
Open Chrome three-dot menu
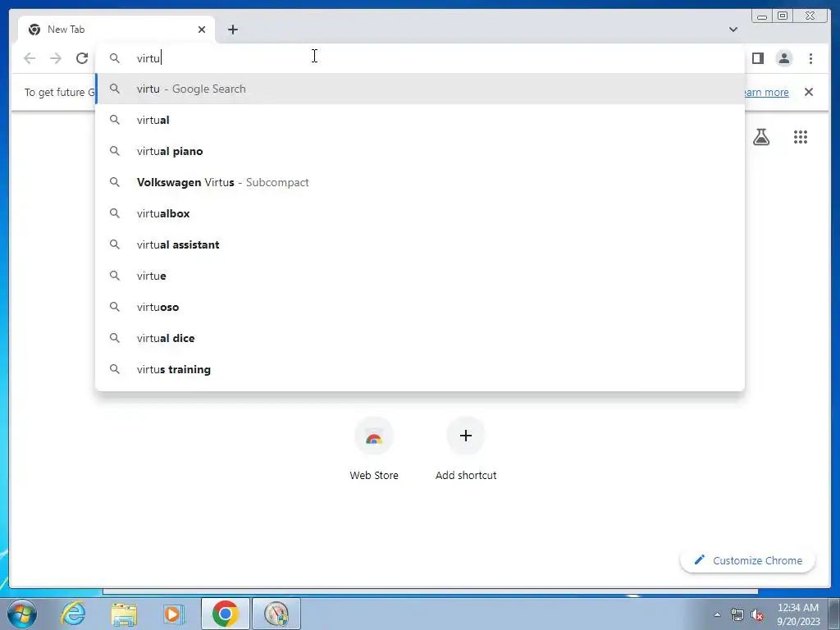pos(810,58)
